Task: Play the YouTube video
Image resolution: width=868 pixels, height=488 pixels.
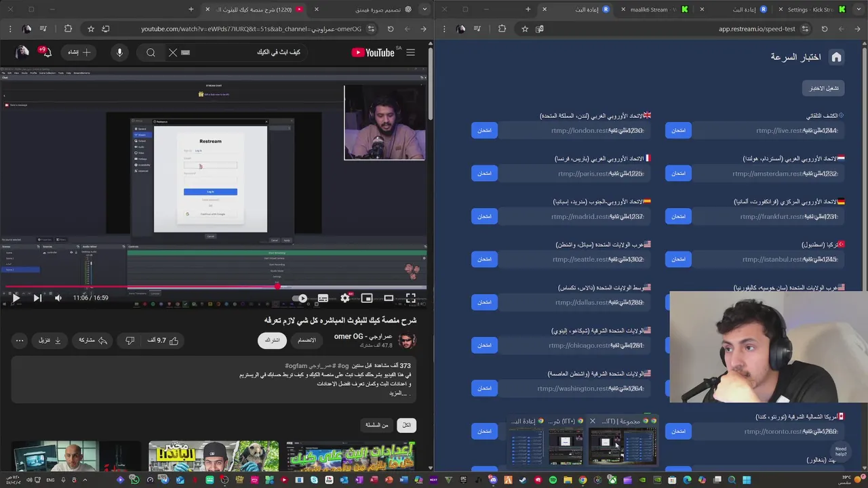Action: [x=16, y=298]
